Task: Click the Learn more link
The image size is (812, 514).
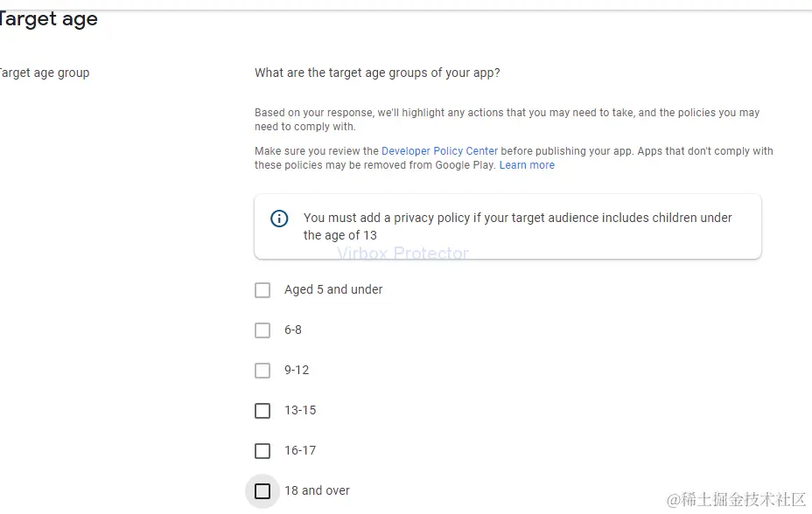Action: tap(527, 165)
